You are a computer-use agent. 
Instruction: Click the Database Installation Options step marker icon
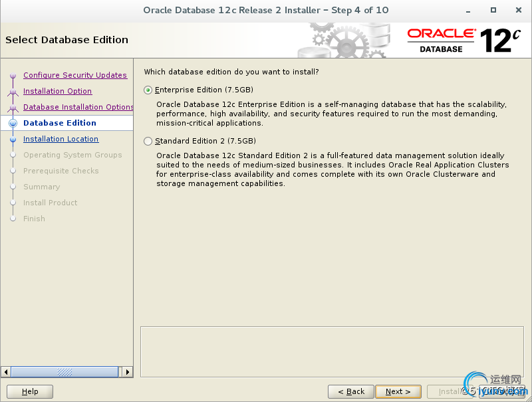tap(13, 107)
